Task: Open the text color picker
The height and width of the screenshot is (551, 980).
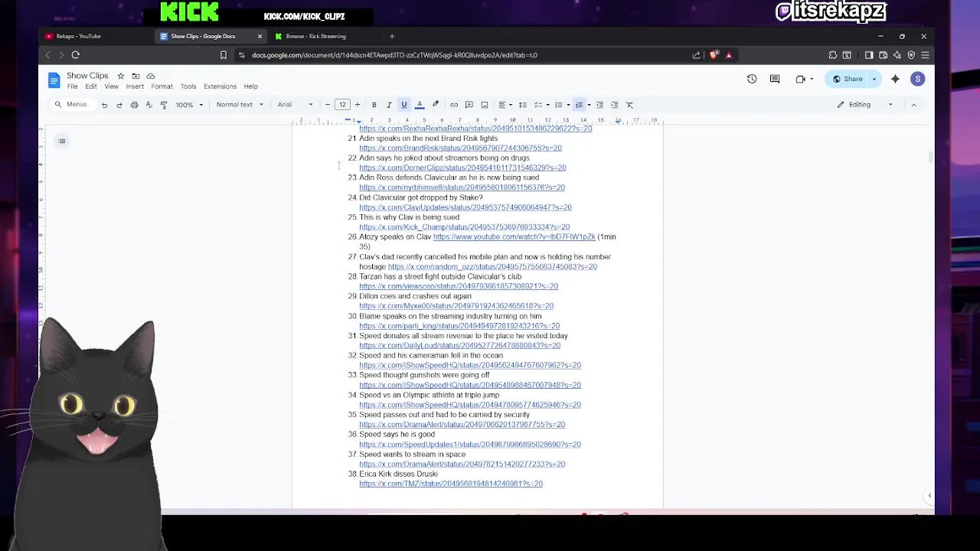Action: click(420, 105)
